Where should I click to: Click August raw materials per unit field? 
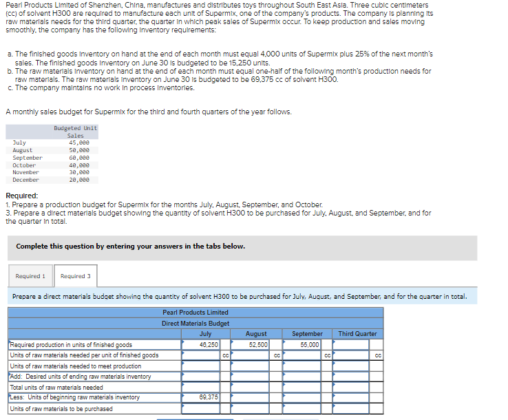pos(250,355)
